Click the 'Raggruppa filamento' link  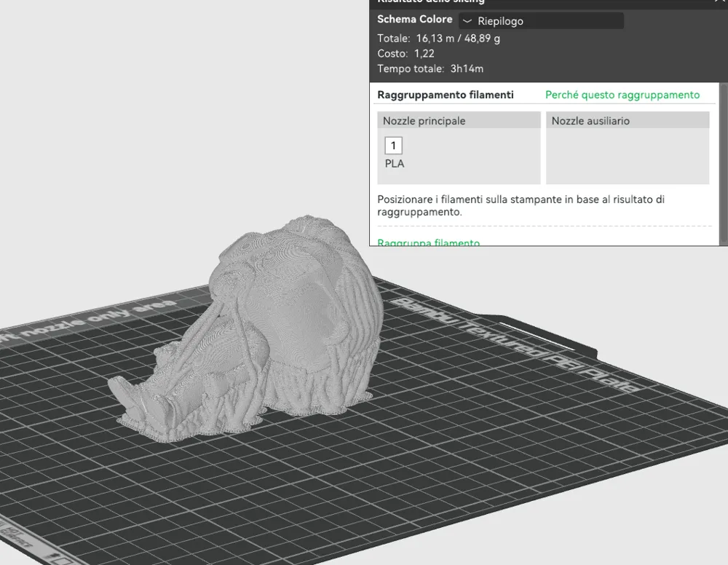click(428, 242)
